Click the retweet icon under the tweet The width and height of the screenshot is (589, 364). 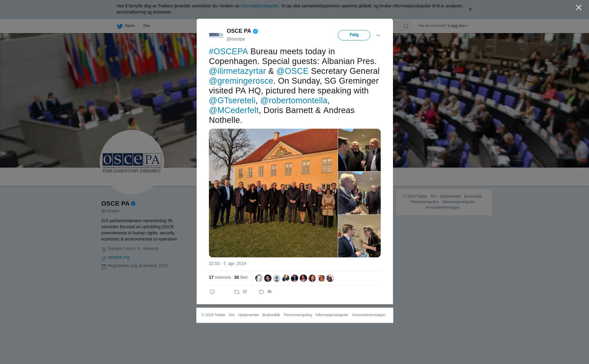coord(237,292)
